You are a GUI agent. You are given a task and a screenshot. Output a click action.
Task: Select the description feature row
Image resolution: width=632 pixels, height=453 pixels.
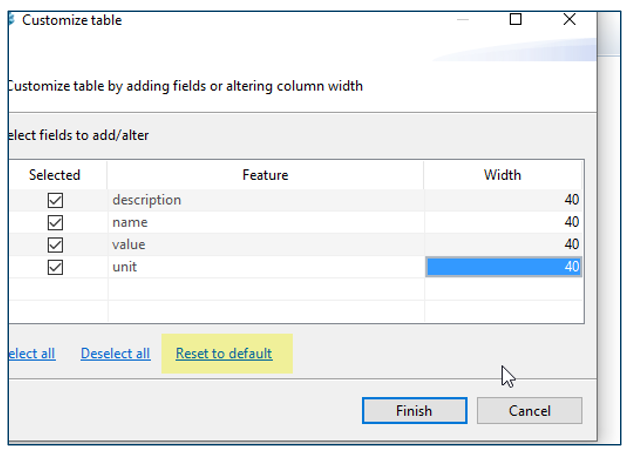[x=147, y=200]
